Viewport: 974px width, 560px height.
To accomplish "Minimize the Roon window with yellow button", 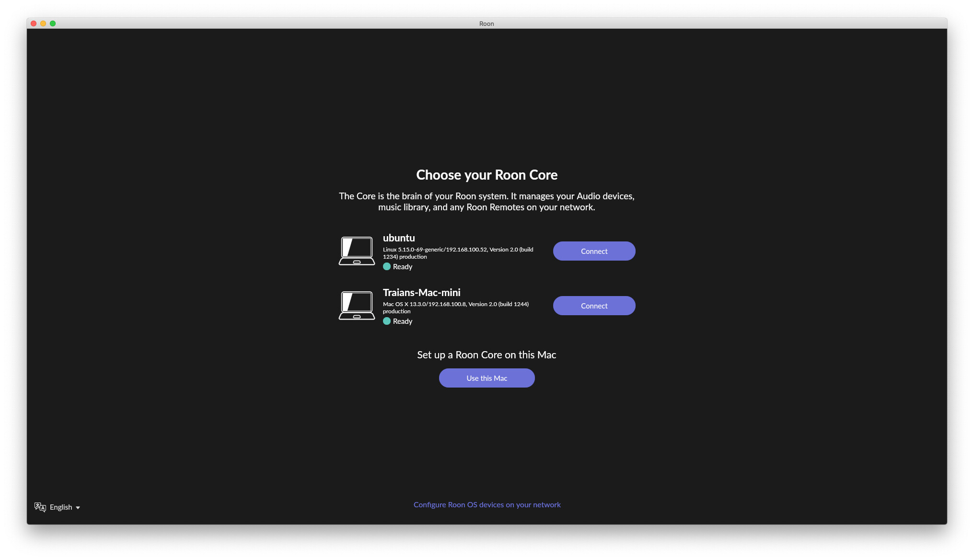I will (43, 23).
